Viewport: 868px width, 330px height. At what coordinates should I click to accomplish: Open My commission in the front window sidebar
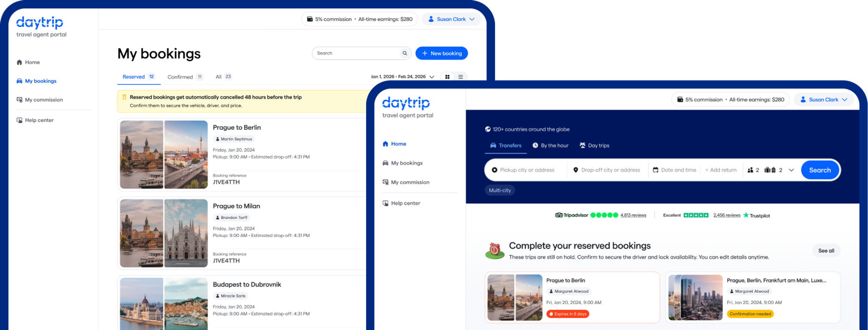tap(406, 182)
